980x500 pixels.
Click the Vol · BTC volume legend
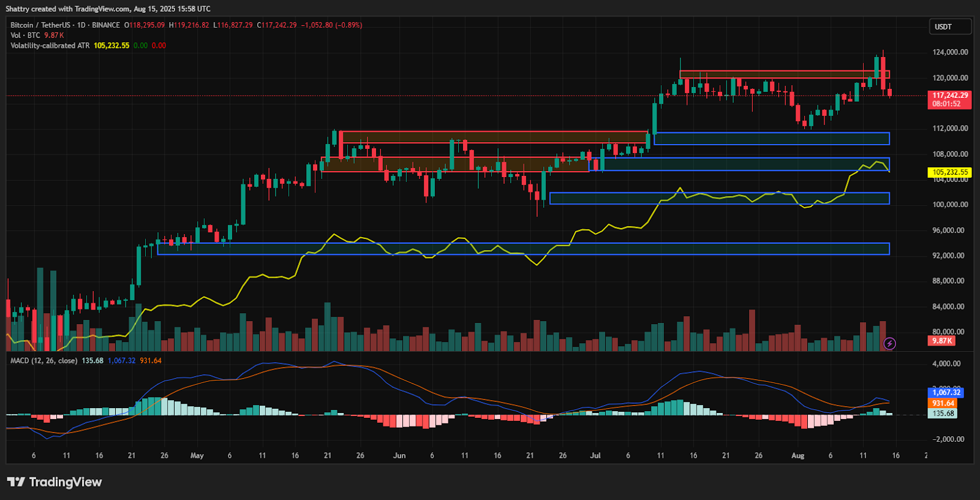tap(25, 36)
